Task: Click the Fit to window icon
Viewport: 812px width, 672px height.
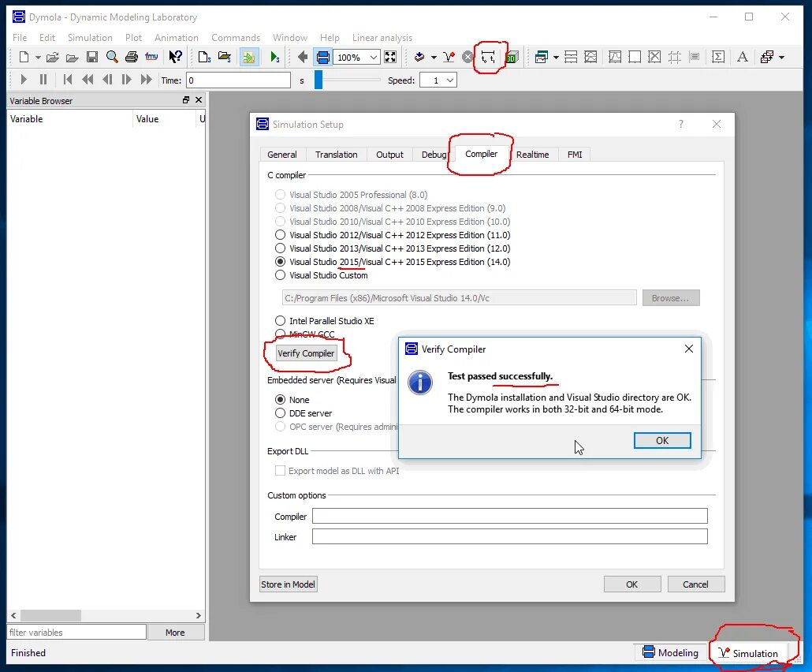Action: pos(390,57)
